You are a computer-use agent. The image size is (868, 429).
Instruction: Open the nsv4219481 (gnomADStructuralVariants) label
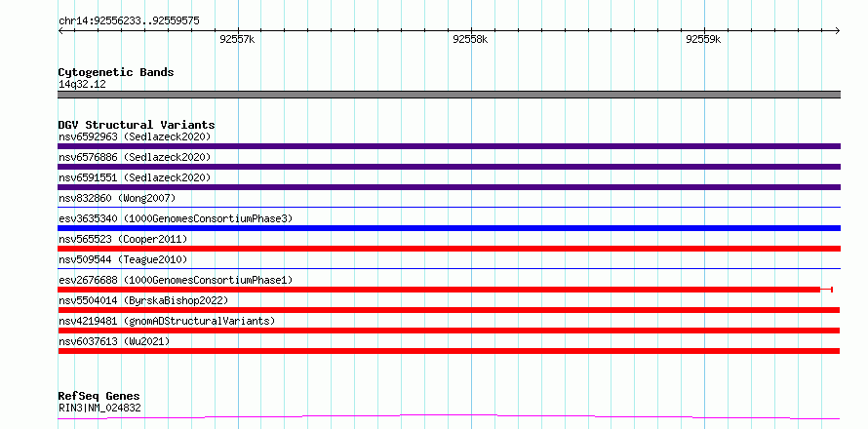point(167,321)
